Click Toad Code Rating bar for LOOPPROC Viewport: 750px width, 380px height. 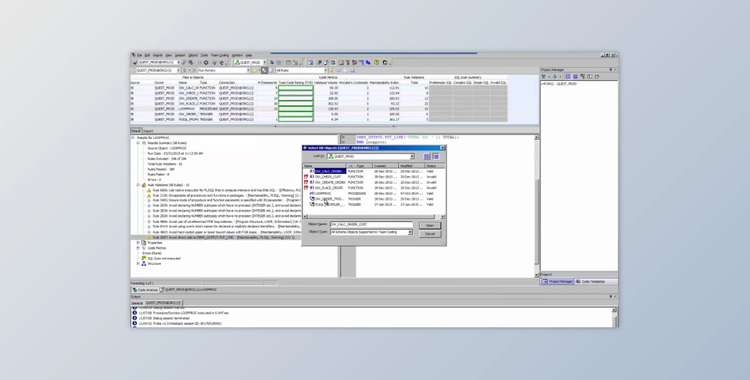click(x=296, y=109)
